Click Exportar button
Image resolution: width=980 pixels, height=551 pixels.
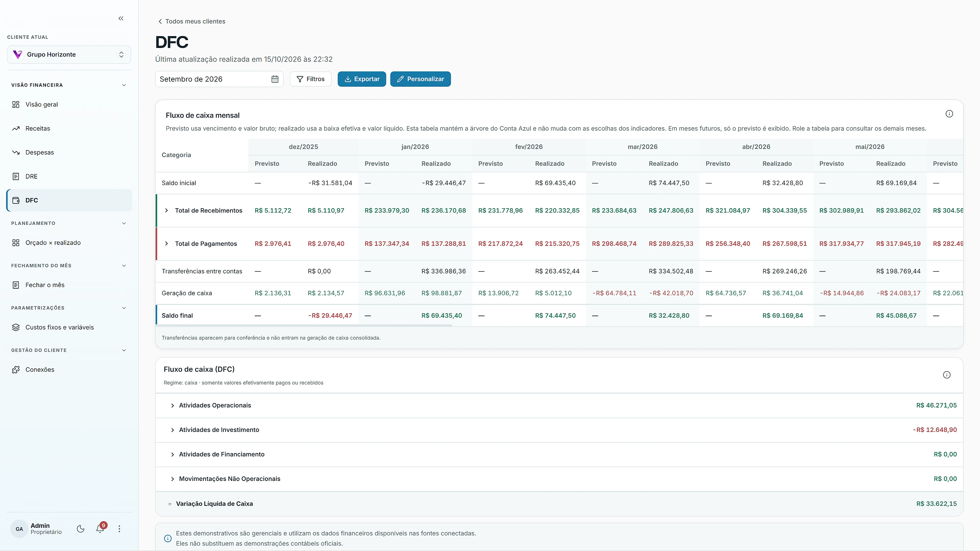point(362,79)
